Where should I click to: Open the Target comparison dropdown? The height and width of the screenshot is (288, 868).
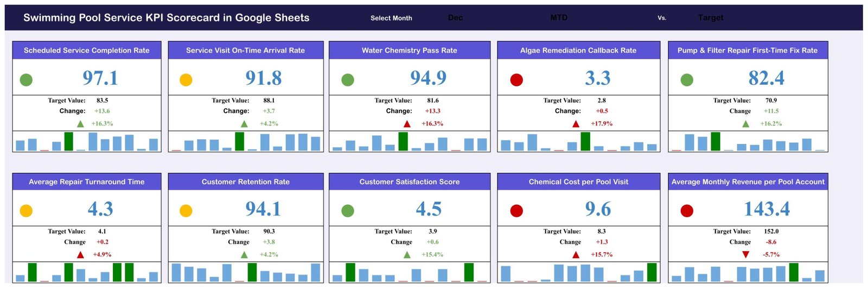[711, 18]
